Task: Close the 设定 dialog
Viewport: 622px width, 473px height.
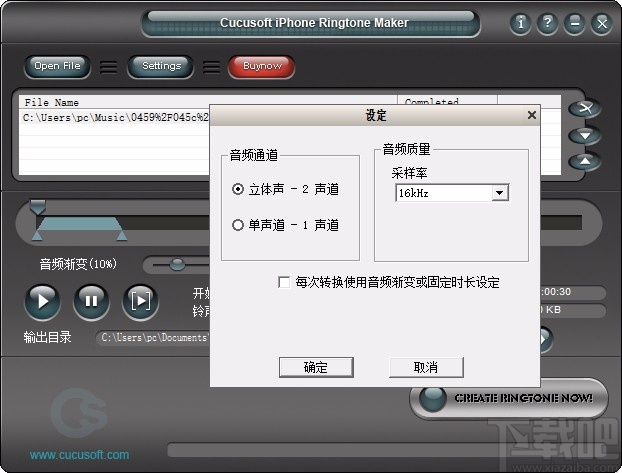Action: 532,115
